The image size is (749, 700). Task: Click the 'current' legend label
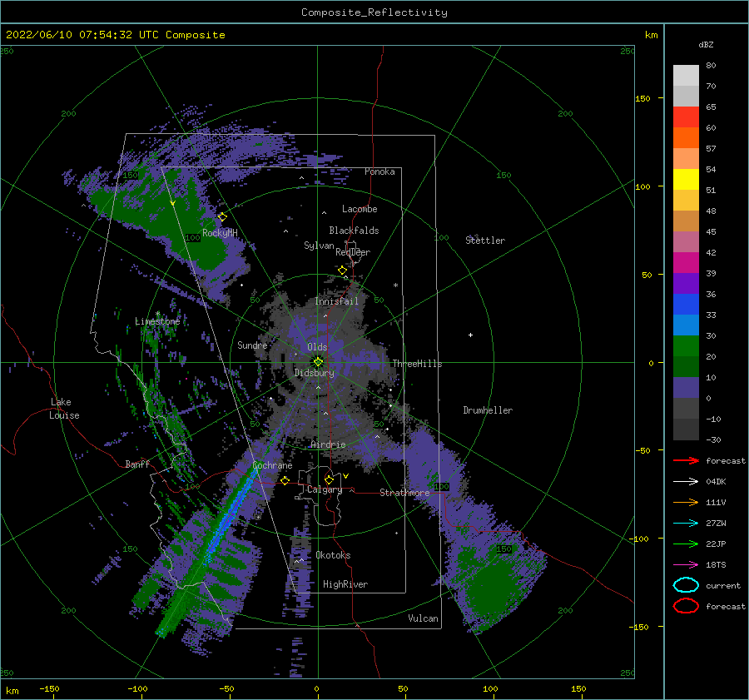click(723, 585)
